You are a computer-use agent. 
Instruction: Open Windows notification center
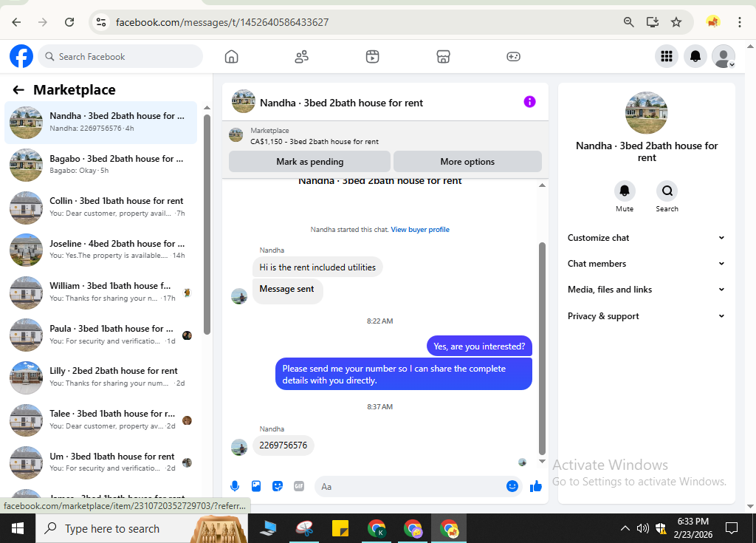(732, 528)
